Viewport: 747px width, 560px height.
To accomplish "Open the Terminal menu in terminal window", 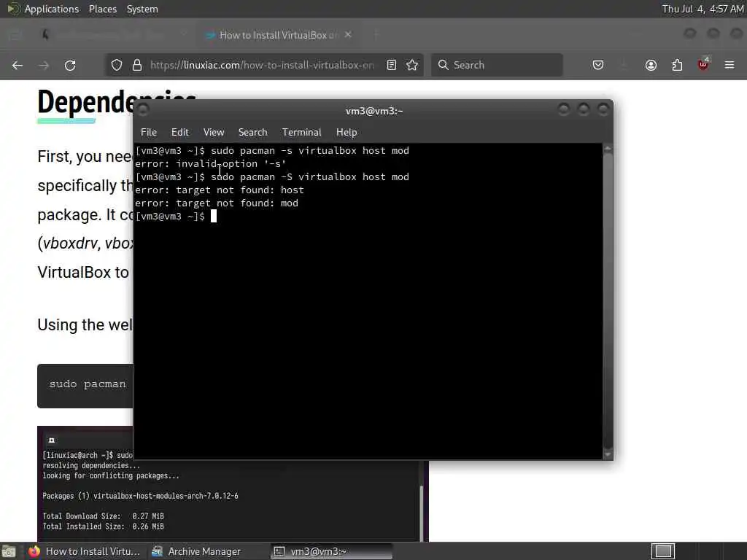I will click(x=301, y=133).
